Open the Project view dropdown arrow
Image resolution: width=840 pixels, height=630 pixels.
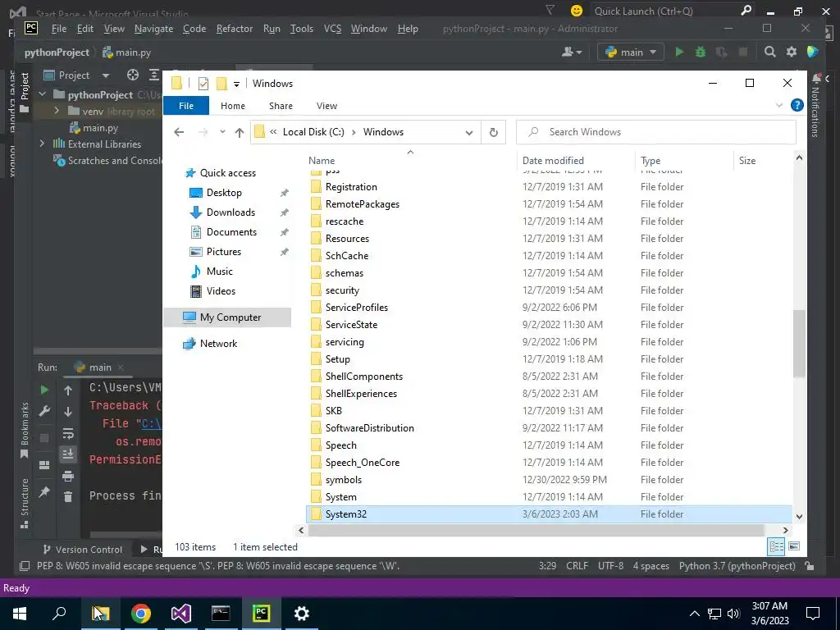pyautogui.click(x=106, y=75)
